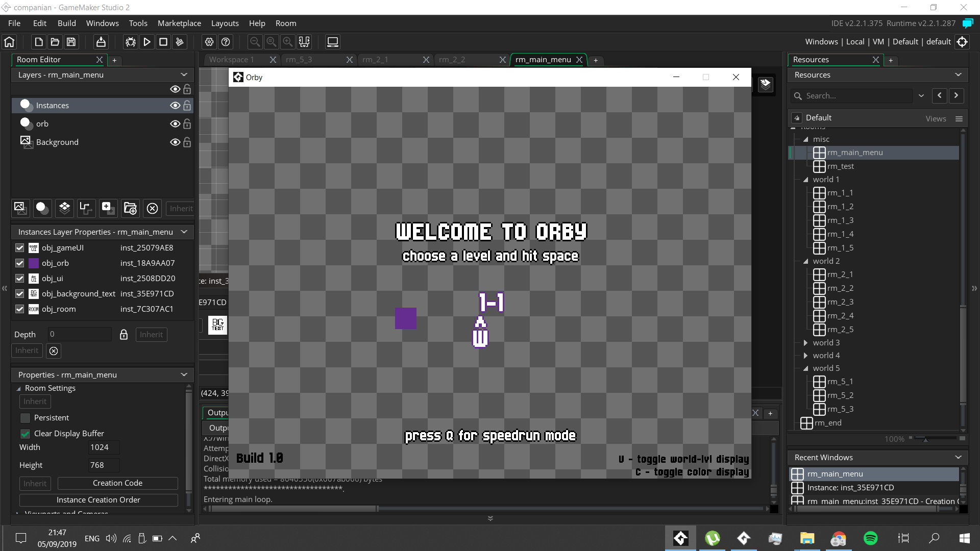Collapse the Properties - rm_main_menu panel chevron
The width and height of the screenshot is (980, 551).
[184, 375]
